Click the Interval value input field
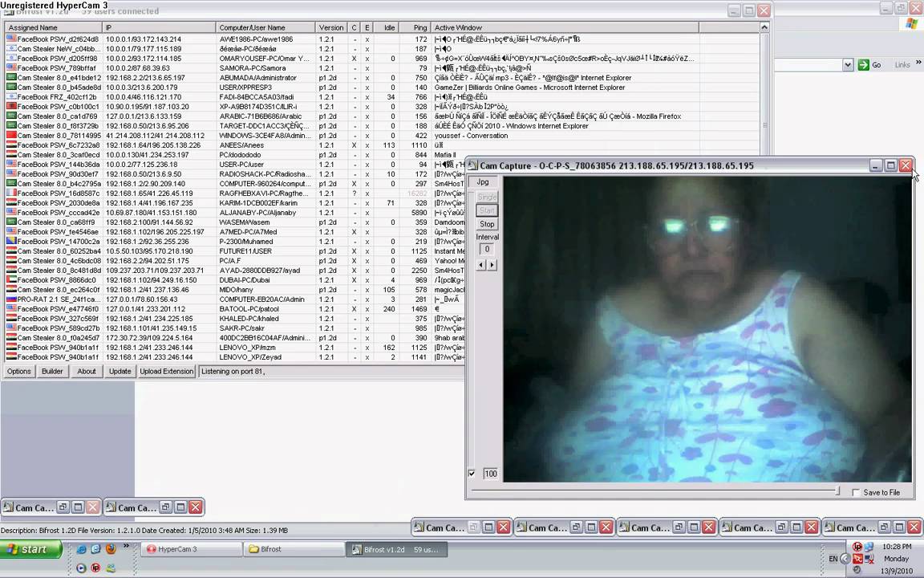 tap(487, 249)
